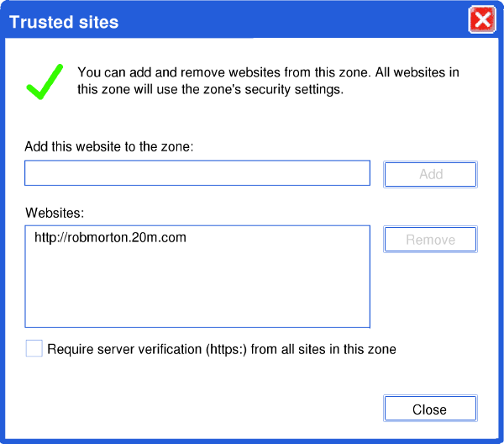Image resolution: width=504 pixels, height=444 pixels.
Task: Click the 'Trusted sites' title bar text
Action: (x=64, y=22)
